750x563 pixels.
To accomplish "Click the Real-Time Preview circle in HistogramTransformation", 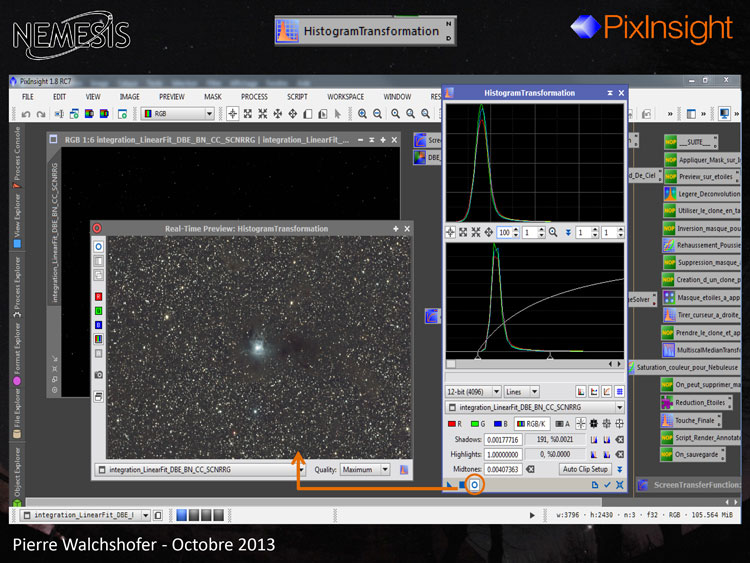I will pyautogui.click(x=474, y=485).
